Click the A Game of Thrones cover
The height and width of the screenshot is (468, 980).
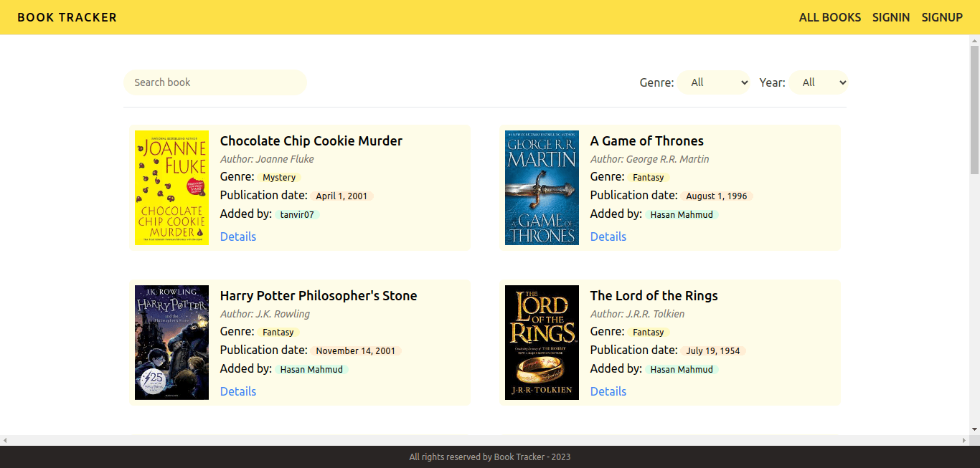(542, 188)
